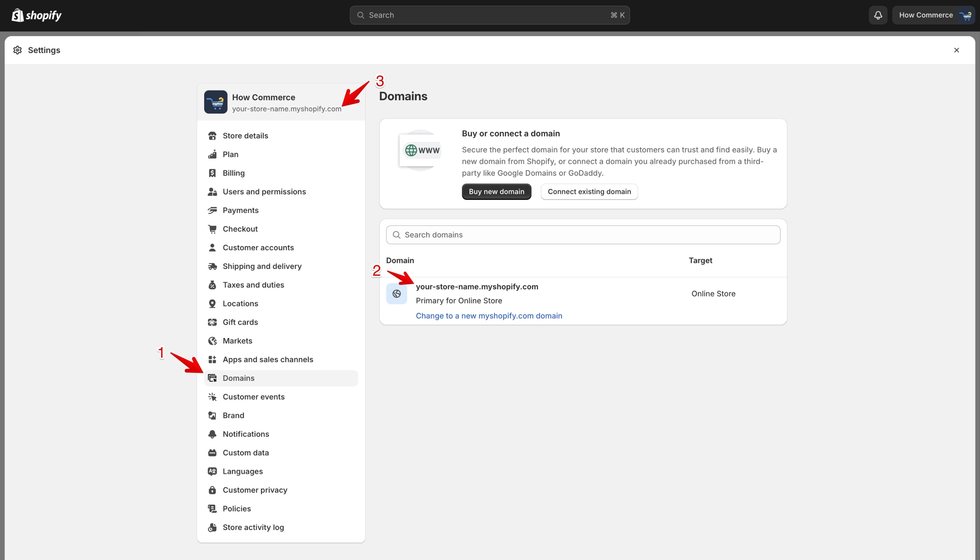Go to Checkout settings
This screenshot has width=980, height=560.
point(281,229)
